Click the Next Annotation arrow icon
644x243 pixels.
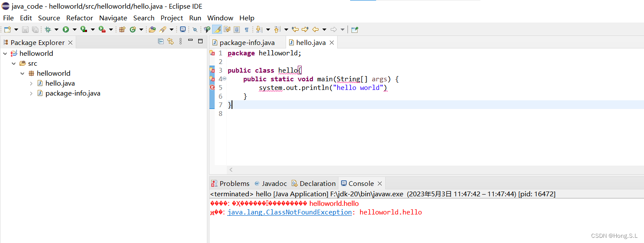click(259, 29)
